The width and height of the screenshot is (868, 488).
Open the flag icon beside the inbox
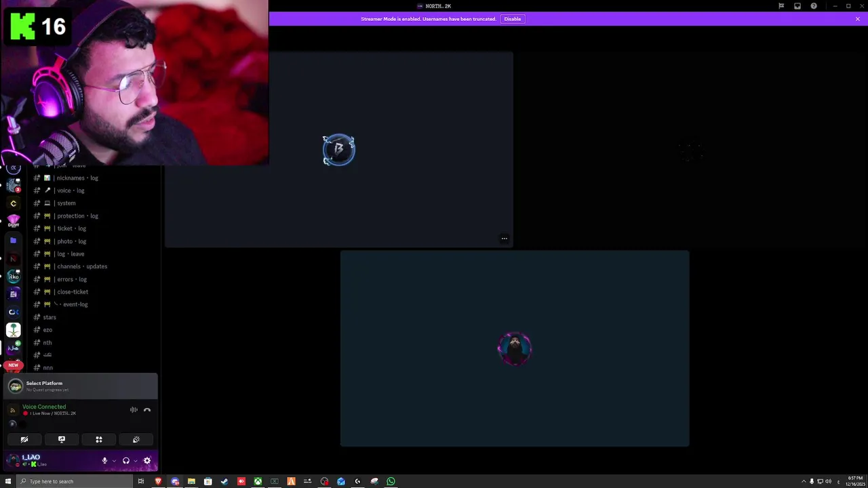[x=781, y=6]
